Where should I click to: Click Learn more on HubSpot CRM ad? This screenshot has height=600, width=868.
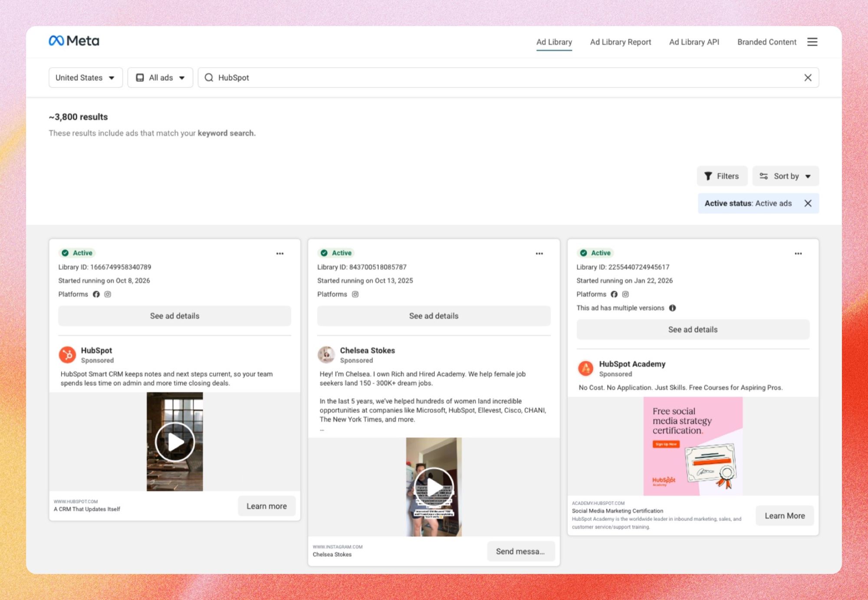pyautogui.click(x=266, y=506)
